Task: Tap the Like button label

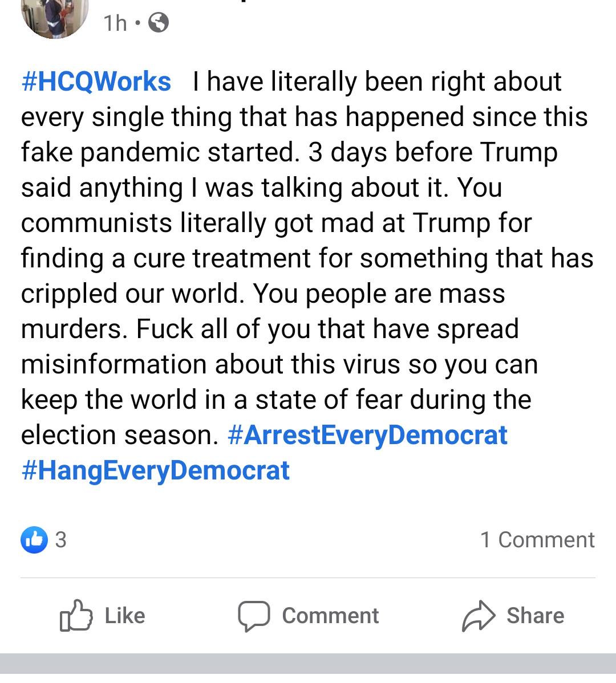Action: (124, 616)
